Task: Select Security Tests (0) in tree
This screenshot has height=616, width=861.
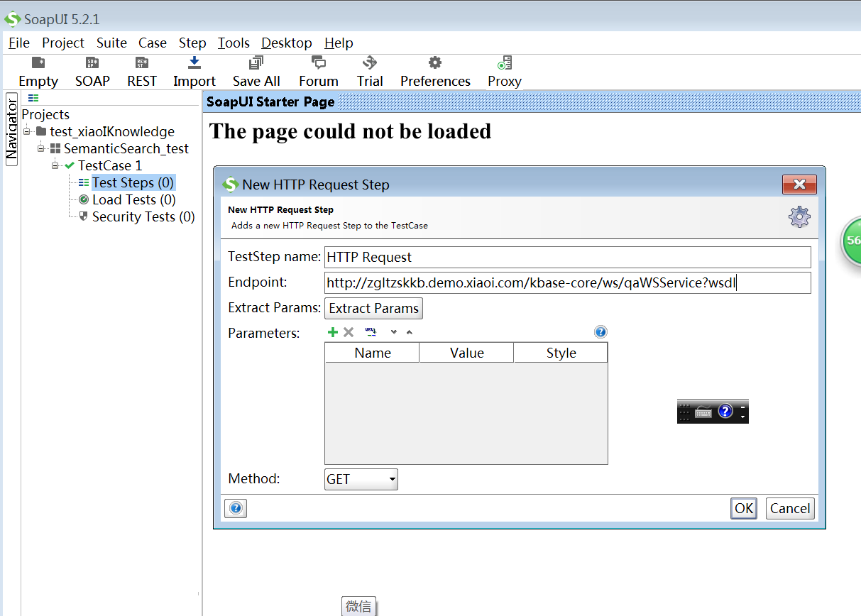Action: [143, 216]
